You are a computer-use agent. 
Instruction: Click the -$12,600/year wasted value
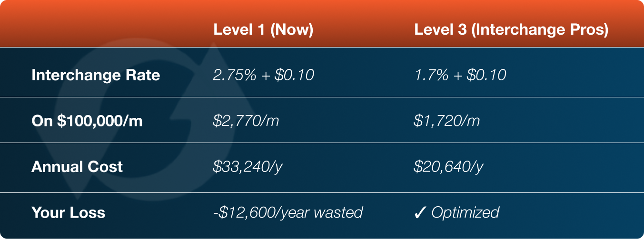[x=287, y=212]
